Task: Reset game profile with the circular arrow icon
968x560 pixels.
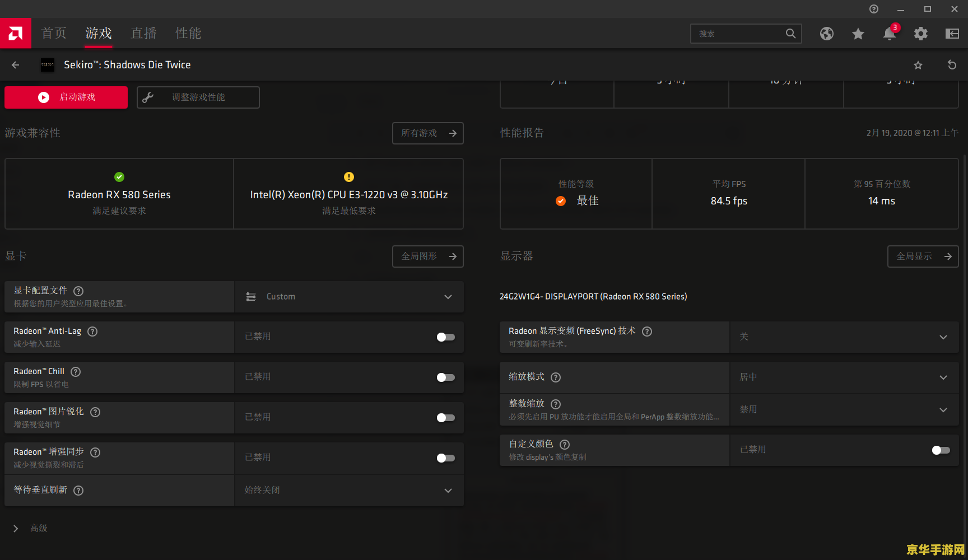Action: (952, 65)
